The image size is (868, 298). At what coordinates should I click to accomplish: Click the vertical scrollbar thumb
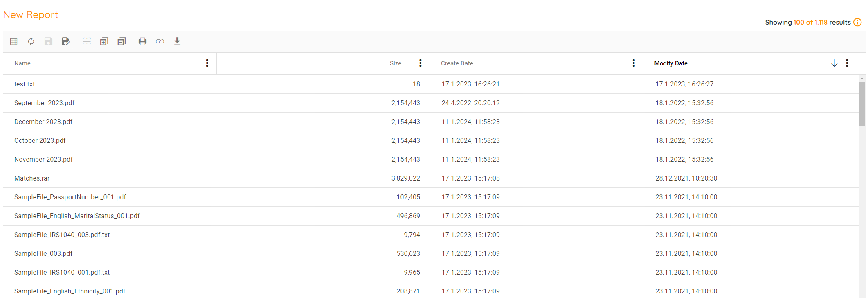coord(862,104)
